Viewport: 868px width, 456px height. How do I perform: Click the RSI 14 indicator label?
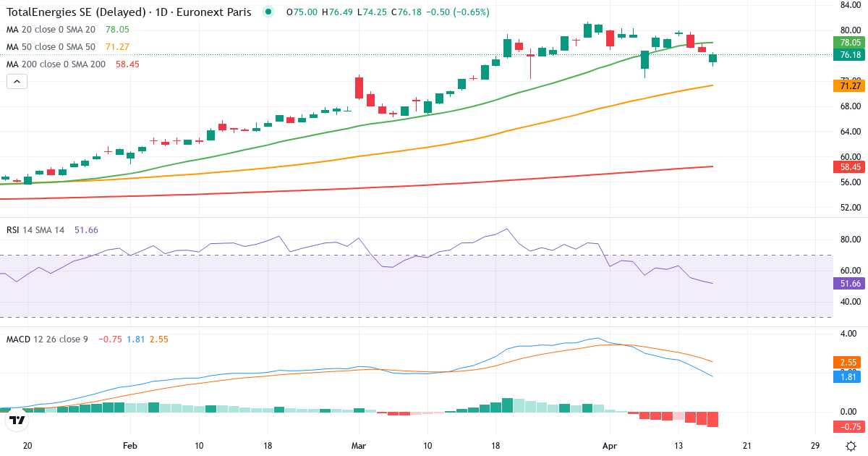coord(35,230)
